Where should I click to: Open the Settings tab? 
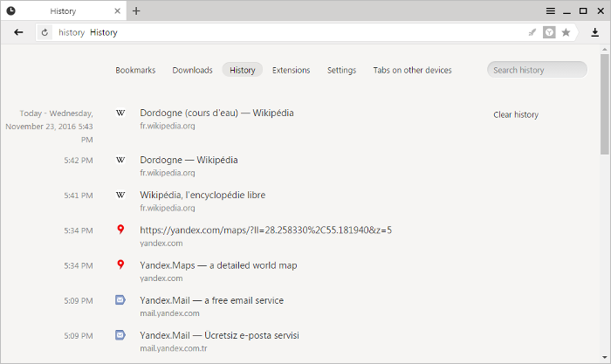pos(342,70)
